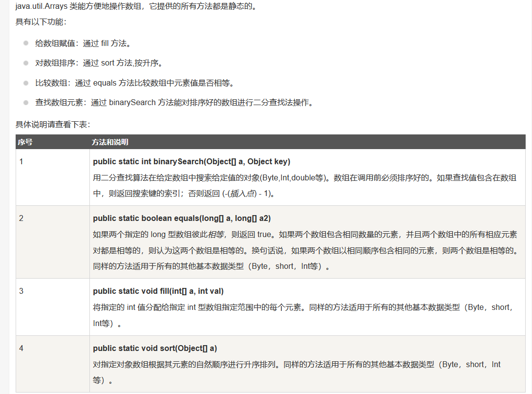Click table row number 3
This screenshot has height=394, width=532.
pyautogui.click(x=20, y=291)
